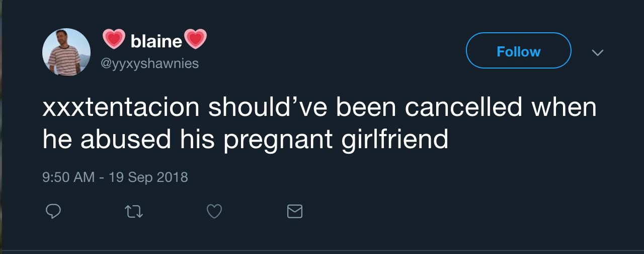This screenshot has height=254, width=644.
Task: Expand the tweet options chevron
Action: 597,52
